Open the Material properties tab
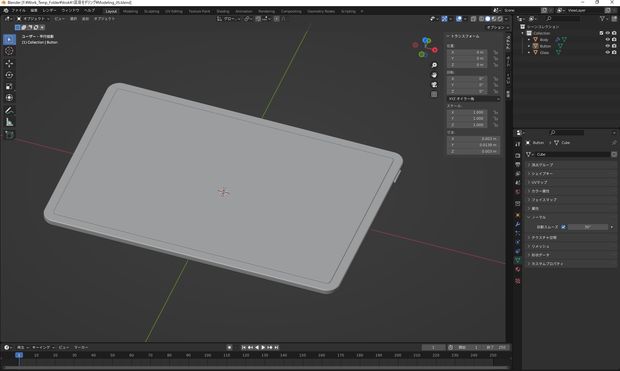620x371 pixels. pyautogui.click(x=518, y=269)
